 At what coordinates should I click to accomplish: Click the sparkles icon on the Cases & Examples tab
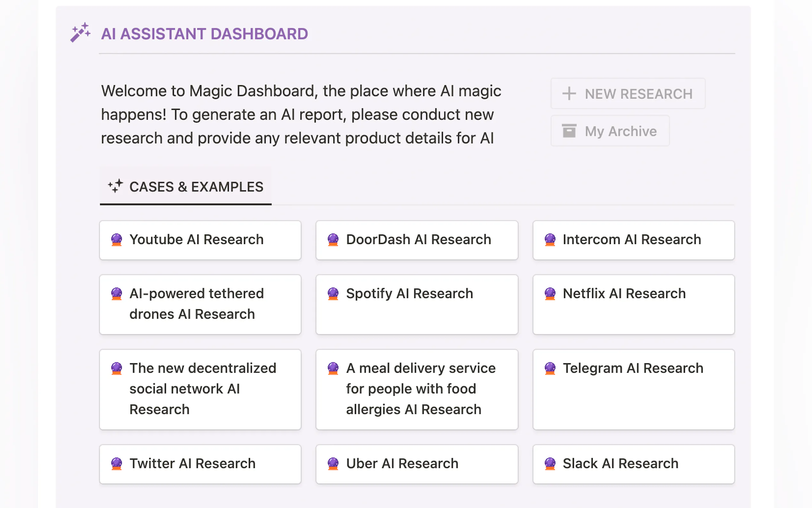(x=116, y=187)
